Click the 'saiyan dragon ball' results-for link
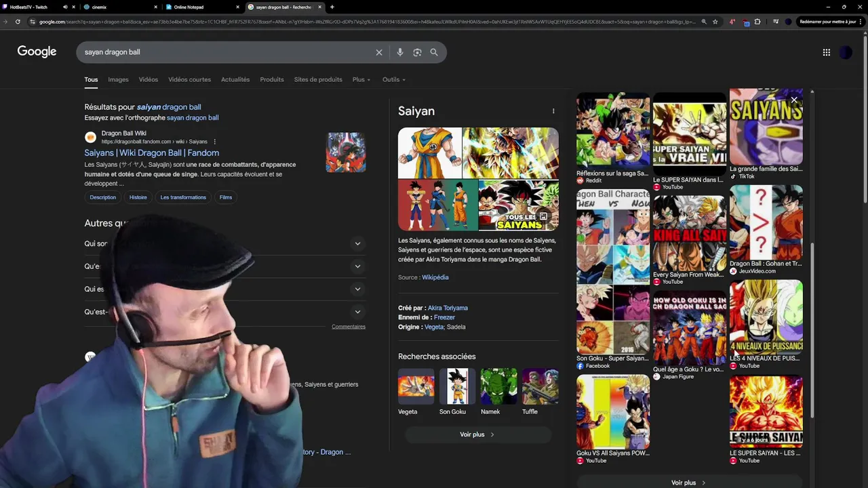 point(169,107)
